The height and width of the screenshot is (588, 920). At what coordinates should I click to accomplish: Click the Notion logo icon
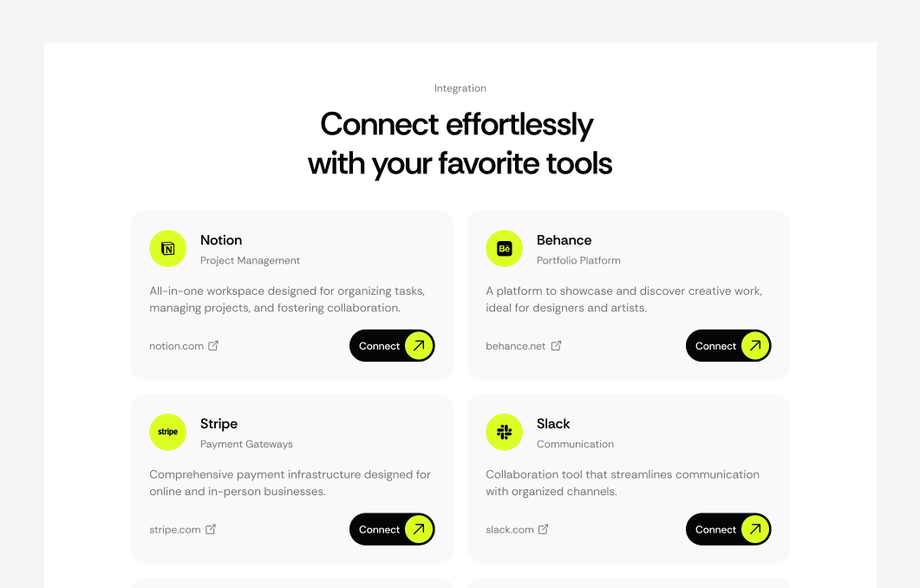tap(167, 248)
